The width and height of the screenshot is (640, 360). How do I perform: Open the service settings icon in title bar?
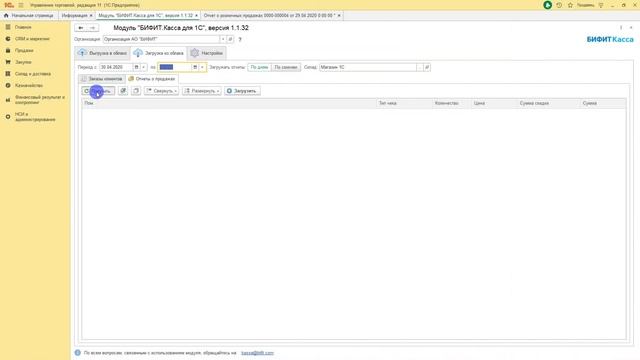pos(601,5)
